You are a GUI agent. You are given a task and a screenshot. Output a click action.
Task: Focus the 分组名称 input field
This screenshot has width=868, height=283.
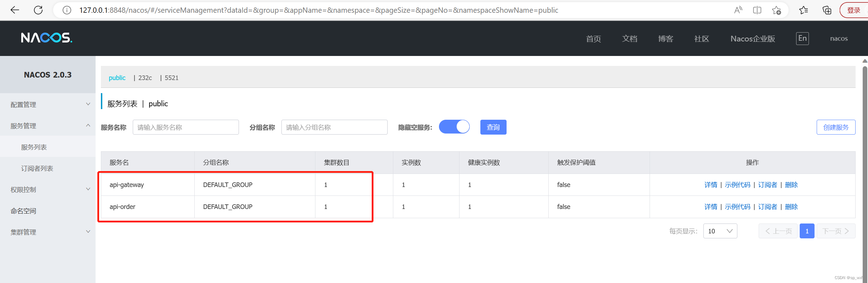[x=335, y=127]
